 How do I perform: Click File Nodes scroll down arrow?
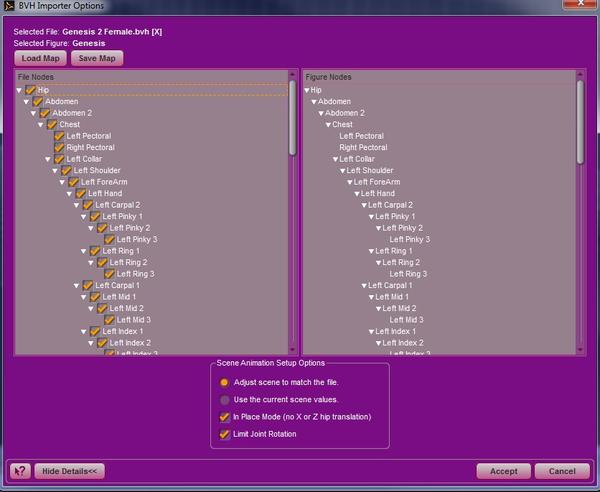coord(293,350)
